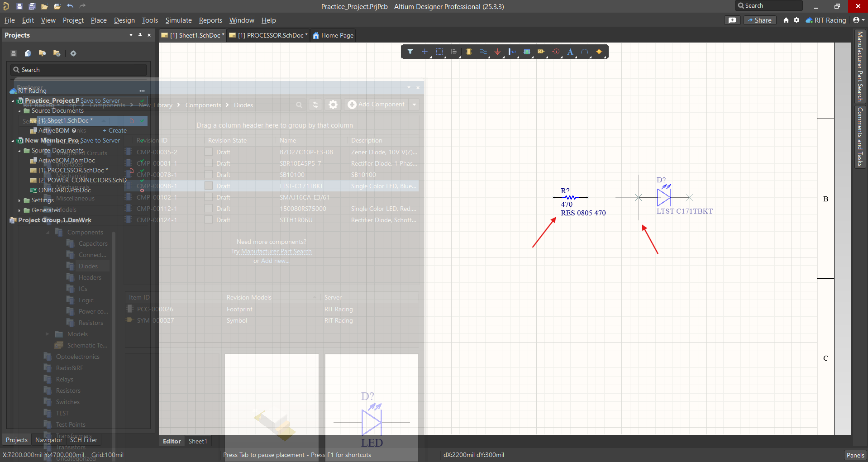The image size is (868, 462).
Task: Click Compile documents icon in Projects panel
Action: [x=28, y=53]
